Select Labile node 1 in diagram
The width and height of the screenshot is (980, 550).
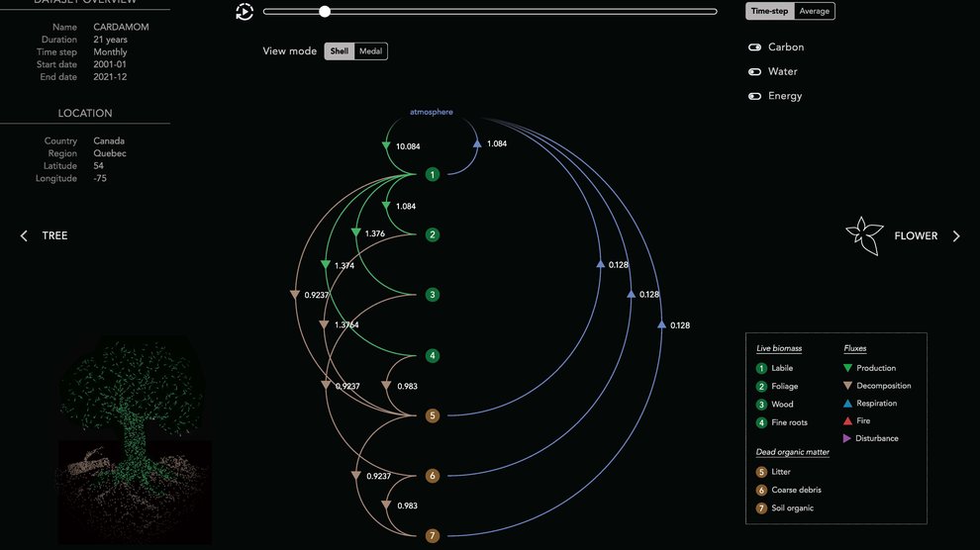point(432,175)
